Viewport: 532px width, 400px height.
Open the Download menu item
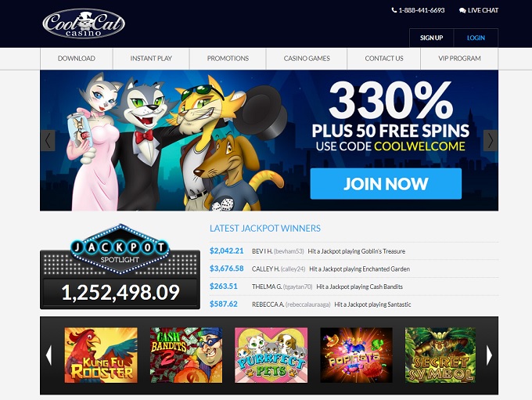(77, 59)
